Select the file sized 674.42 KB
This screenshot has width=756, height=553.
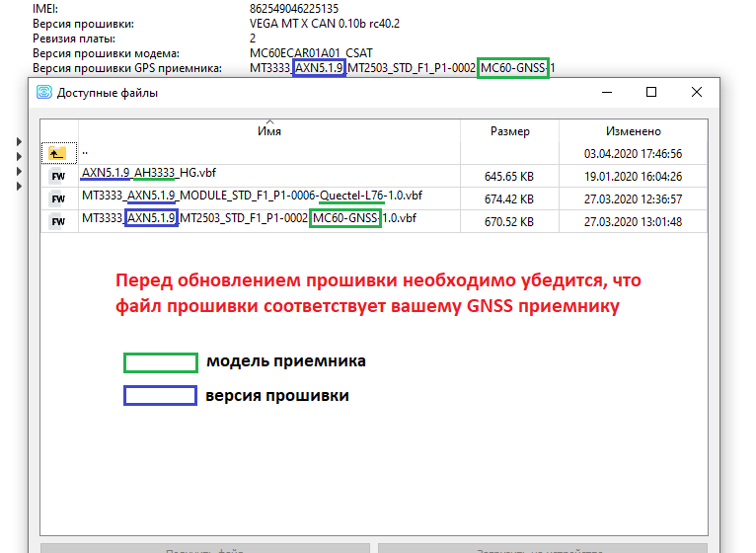[x=509, y=198]
